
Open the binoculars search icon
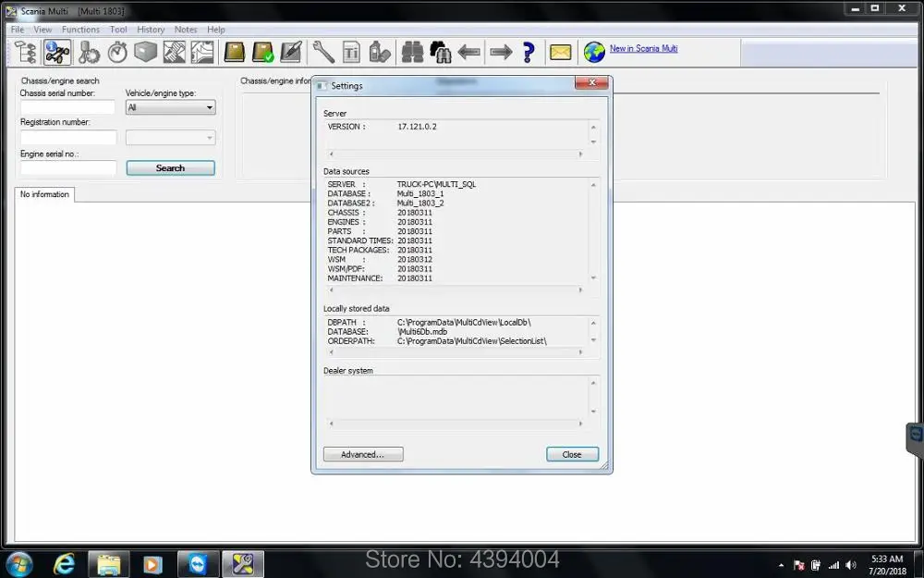click(x=412, y=52)
